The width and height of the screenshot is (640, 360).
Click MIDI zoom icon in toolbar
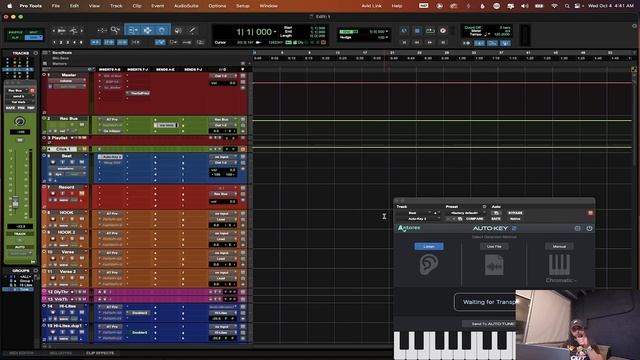coord(74,31)
